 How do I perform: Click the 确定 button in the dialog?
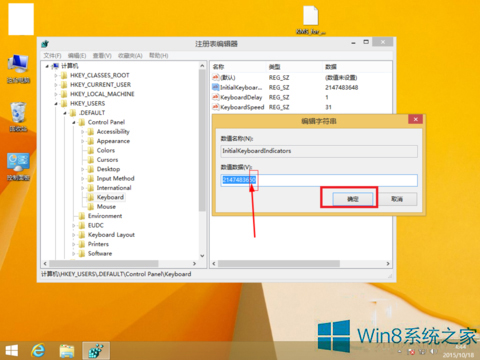click(x=353, y=199)
